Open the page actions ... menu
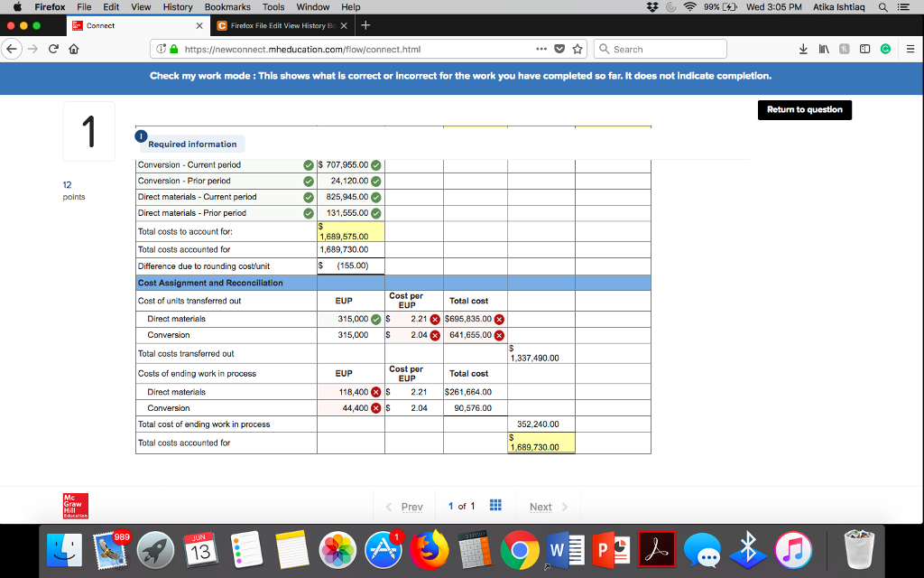 [542, 48]
